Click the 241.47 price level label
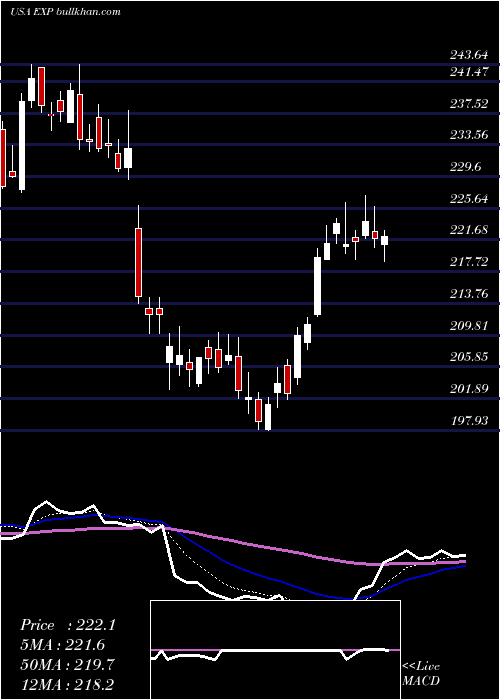 click(469, 71)
